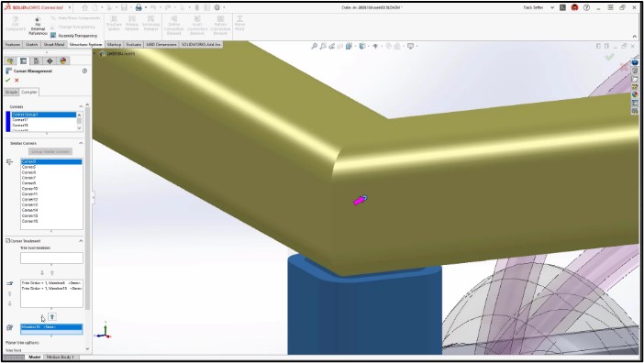Open the Sheet Metal ribbon tab
Image resolution: width=644 pixels, height=363 pixels.
[54, 44]
